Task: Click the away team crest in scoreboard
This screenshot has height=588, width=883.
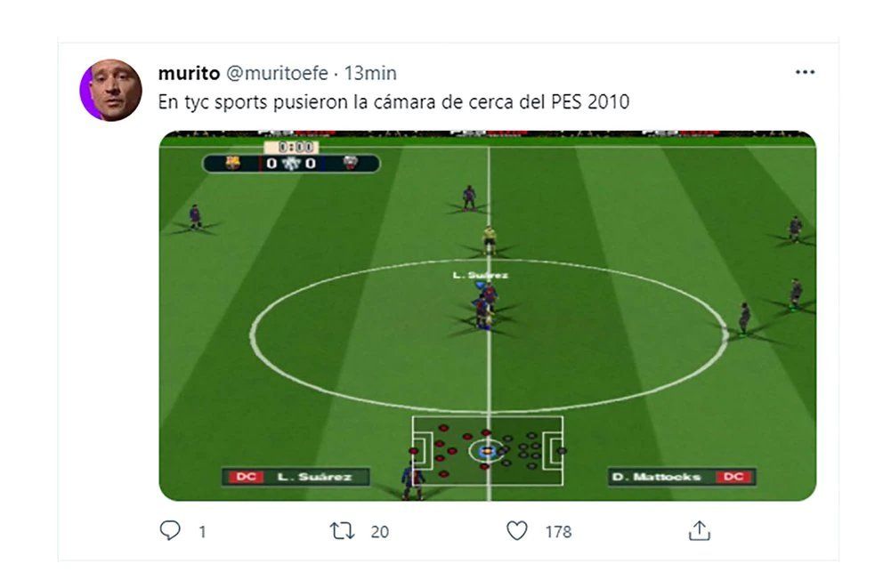Action: click(351, 163)
